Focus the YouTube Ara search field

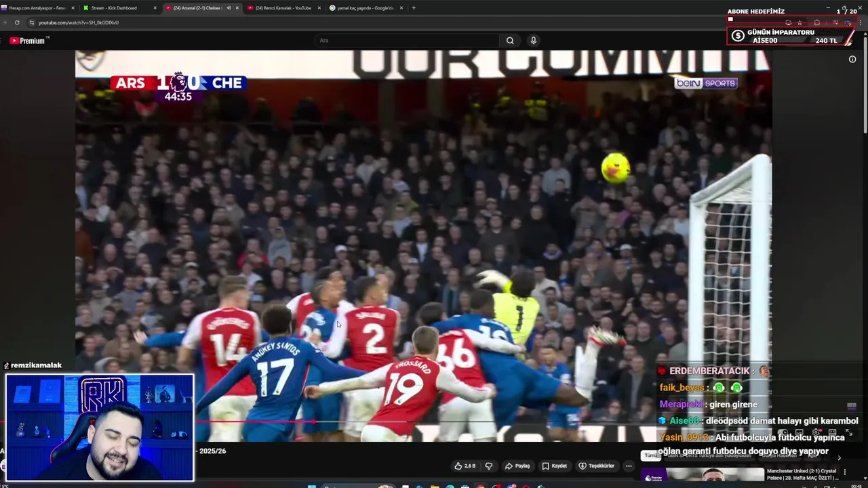click(x=407, y=41)
